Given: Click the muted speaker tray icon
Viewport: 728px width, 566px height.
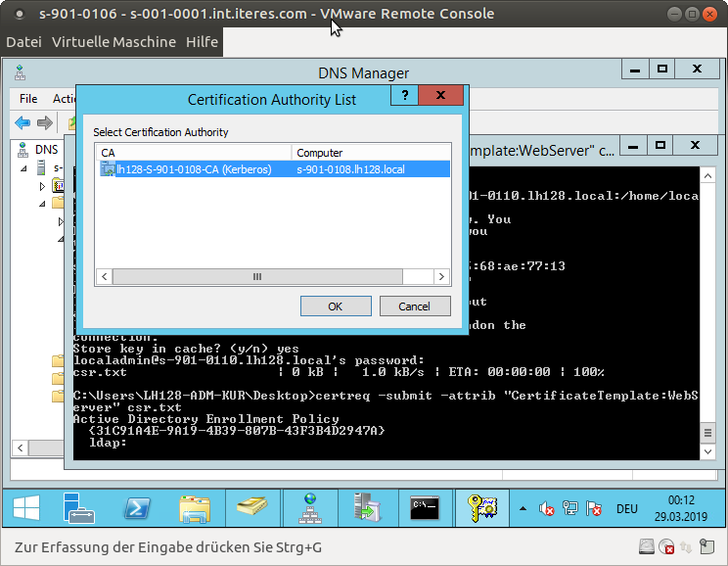Looking at the screenshot, I should coord(546,509).
